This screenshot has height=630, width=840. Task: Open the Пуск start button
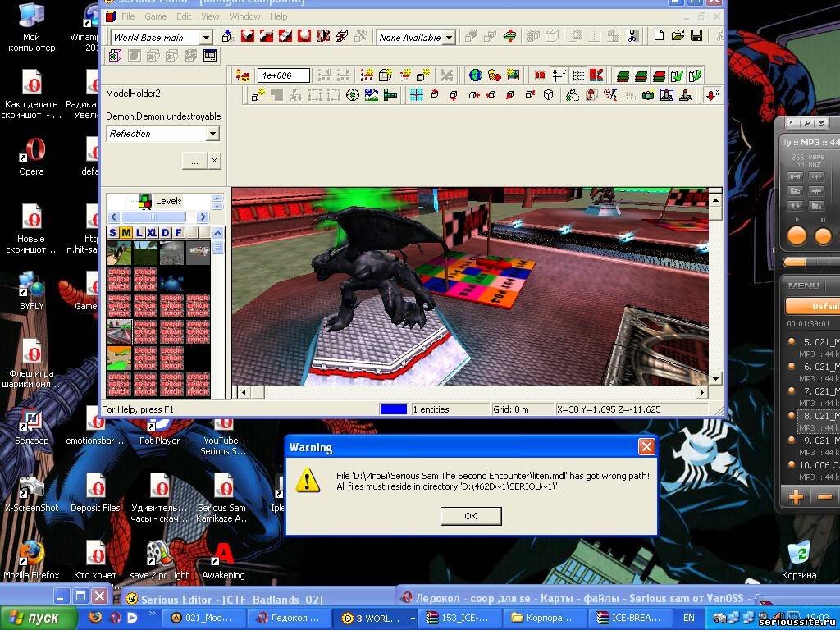click(38, 619)
